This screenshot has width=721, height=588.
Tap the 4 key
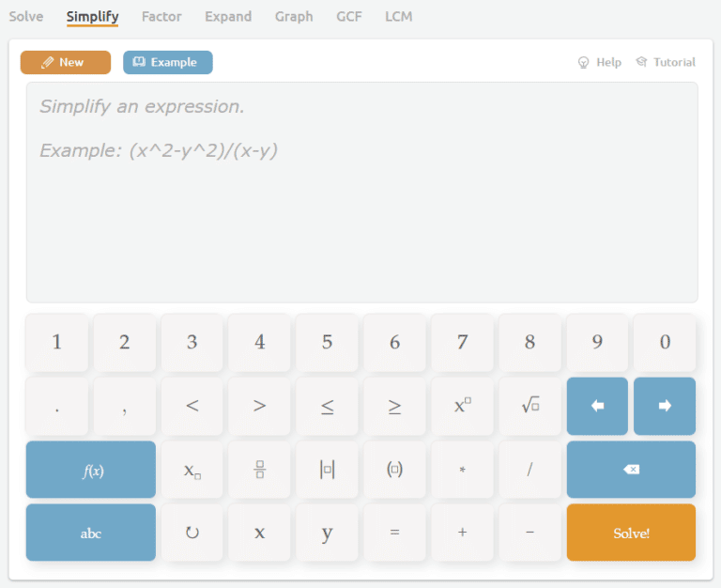click(x=259, y=342)
